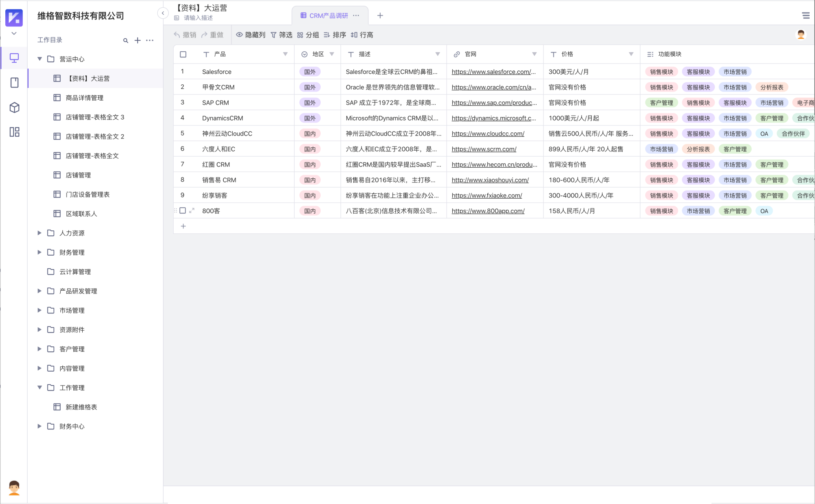Check the 800客 row checkbox

[183, 211]
